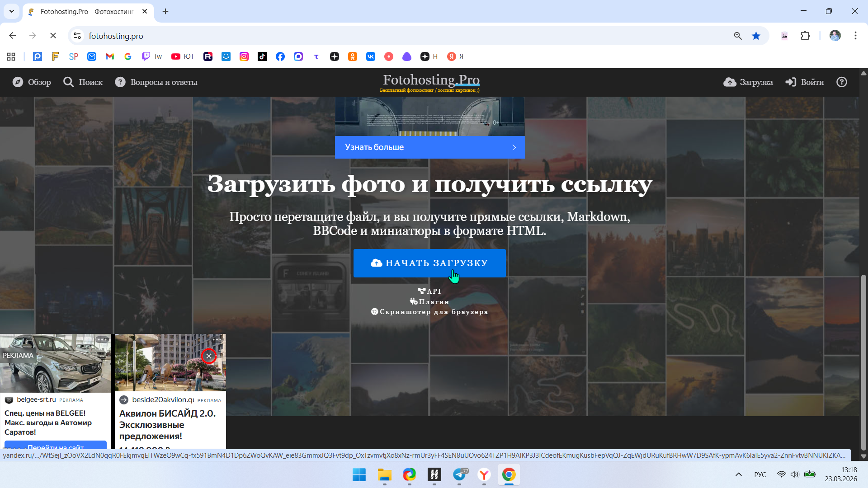Screen dimensions: 868x488
Task: Open the Вопросы и ответы menu item
Action: (156, 82)
